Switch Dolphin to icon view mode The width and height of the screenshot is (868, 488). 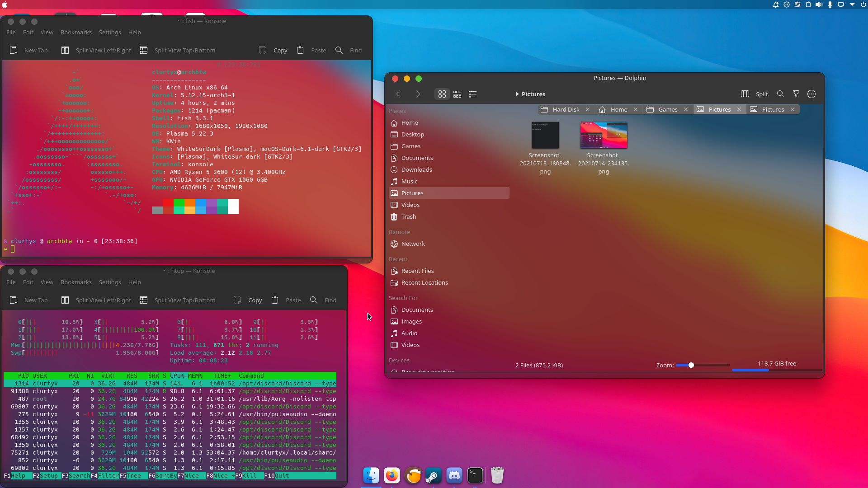[x=442, y=94]
